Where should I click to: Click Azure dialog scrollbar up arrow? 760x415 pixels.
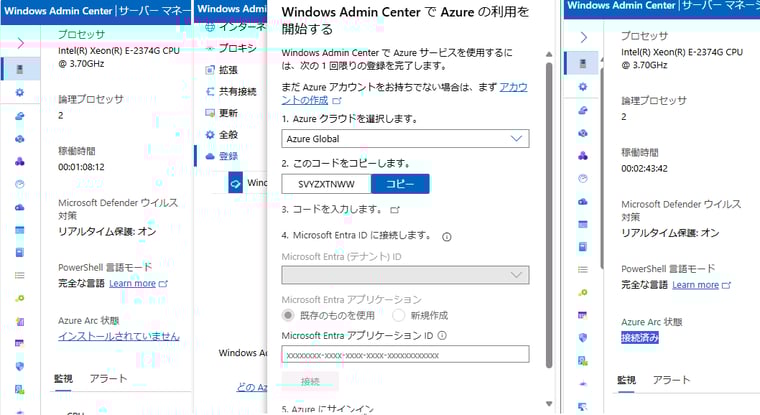coord(549,54)
